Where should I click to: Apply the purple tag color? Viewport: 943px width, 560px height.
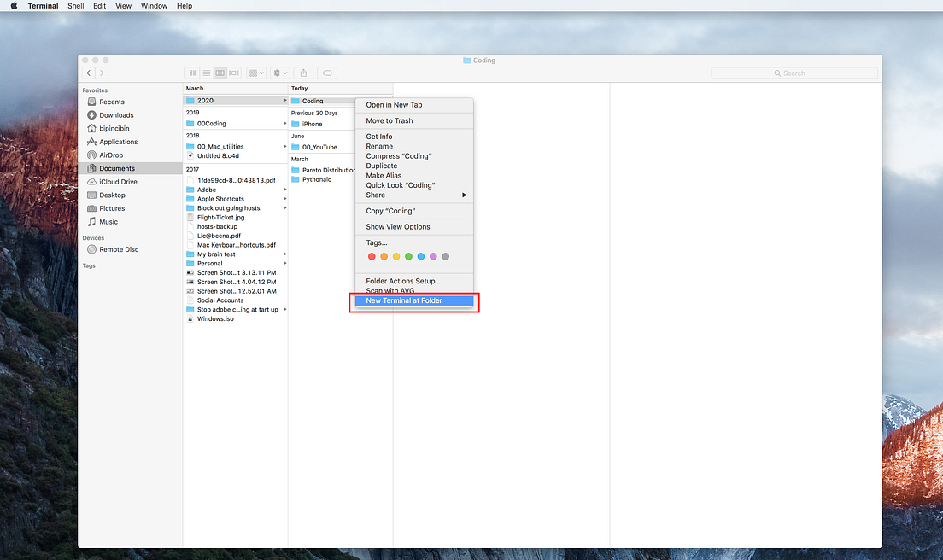click(x=433, y=257)
